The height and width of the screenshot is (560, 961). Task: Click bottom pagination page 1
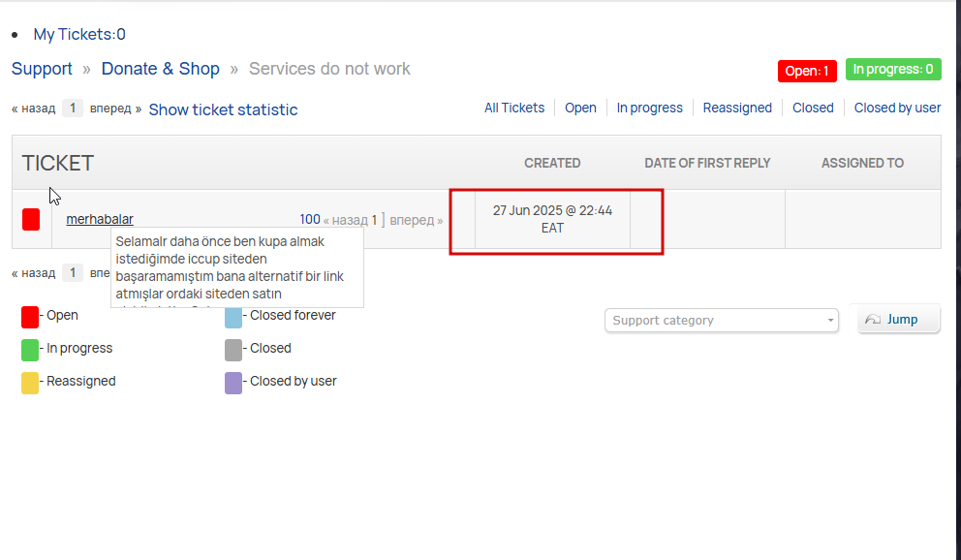click(73, 272)
